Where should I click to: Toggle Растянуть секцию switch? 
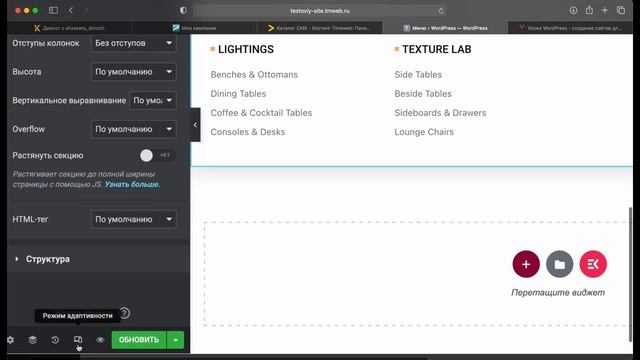tap(158, 156)
